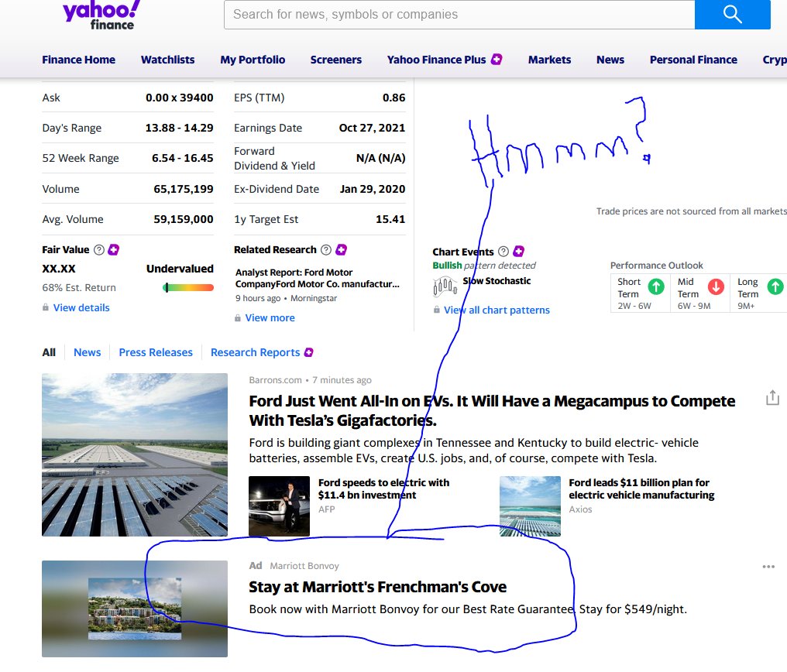The height and width of the screenshot is (672, 787).
Task: Switch to the Press Releases tab
Action: pyautogui.click(x=156, y=352)
